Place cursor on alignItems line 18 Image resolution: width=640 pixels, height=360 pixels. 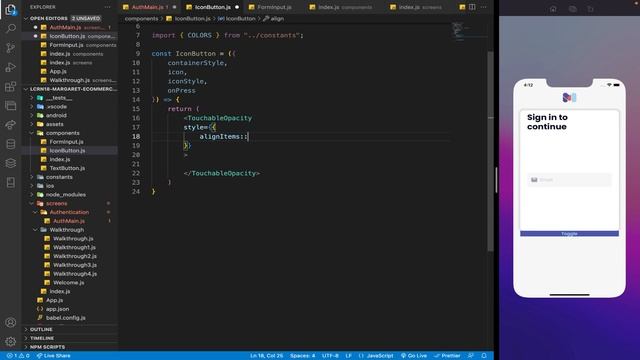223,137
